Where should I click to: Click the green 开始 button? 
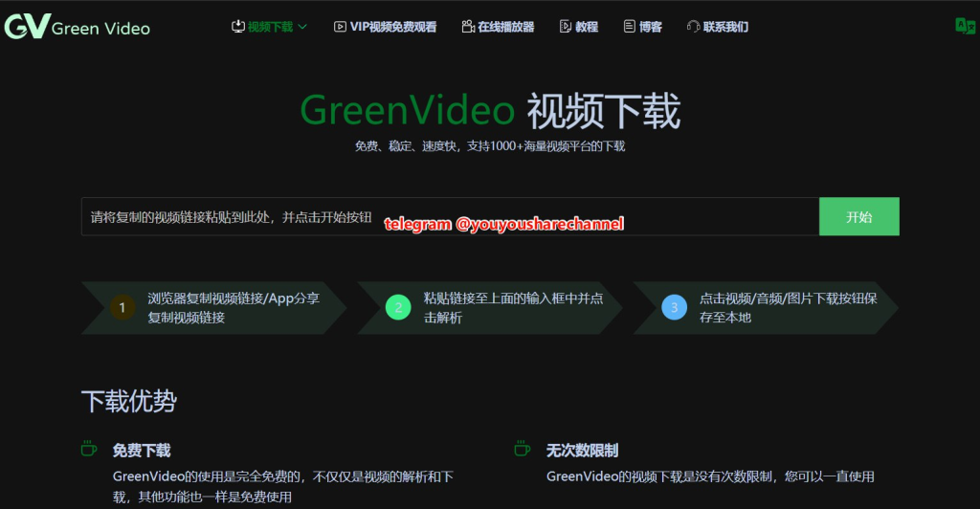(x=859, y=217)
